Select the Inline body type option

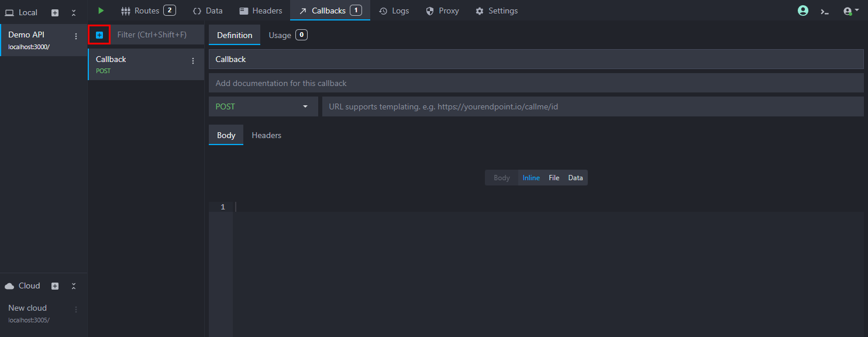click(x=531, y=178)
